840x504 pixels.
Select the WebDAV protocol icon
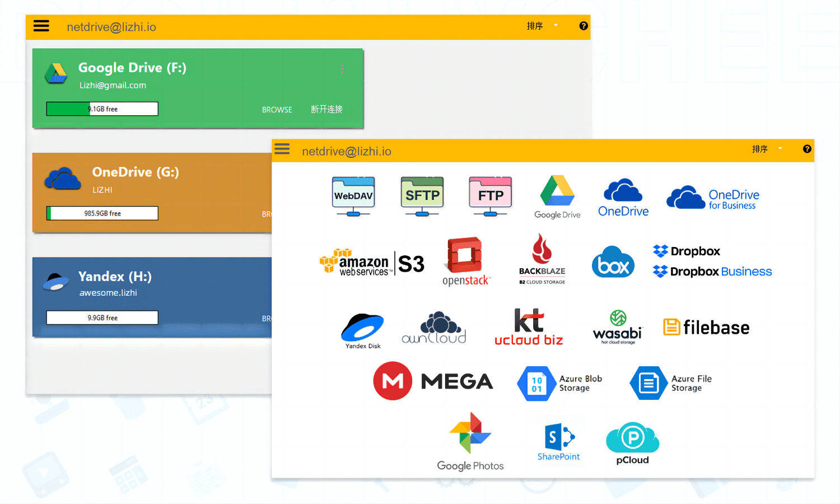[x=353, y=196]
